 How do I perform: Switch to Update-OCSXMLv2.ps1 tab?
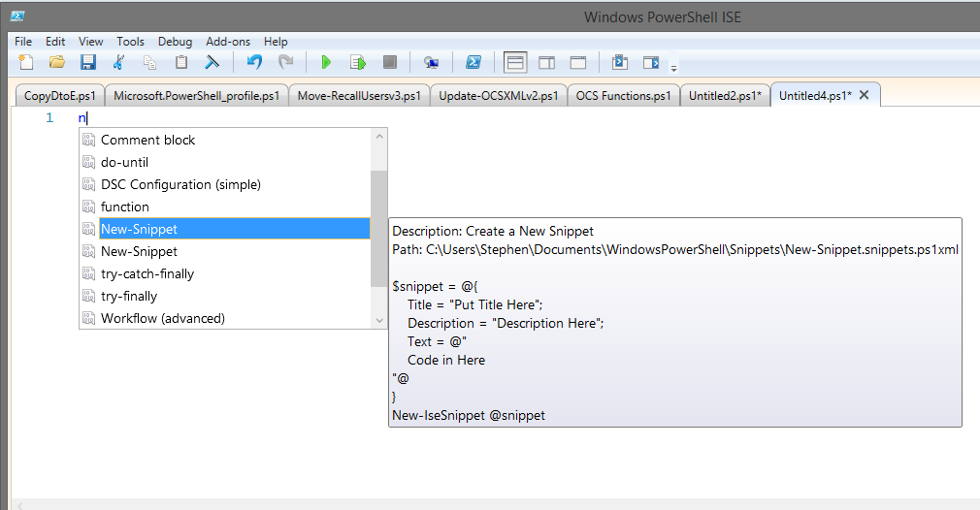(x=499, y=96)
